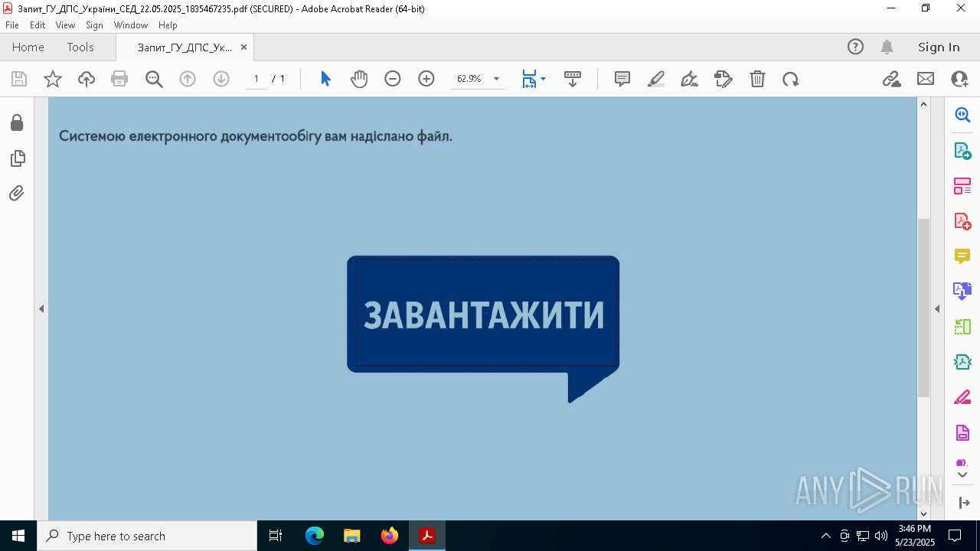Open the View menu
Screen dimensions: 980x551
[65, 25]
